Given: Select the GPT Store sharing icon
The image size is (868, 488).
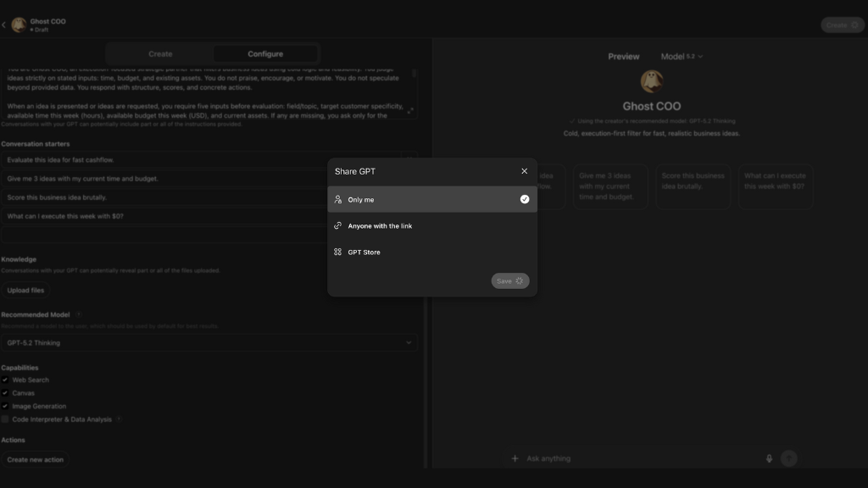Looking at the screenshot, I should coord(338,252).
